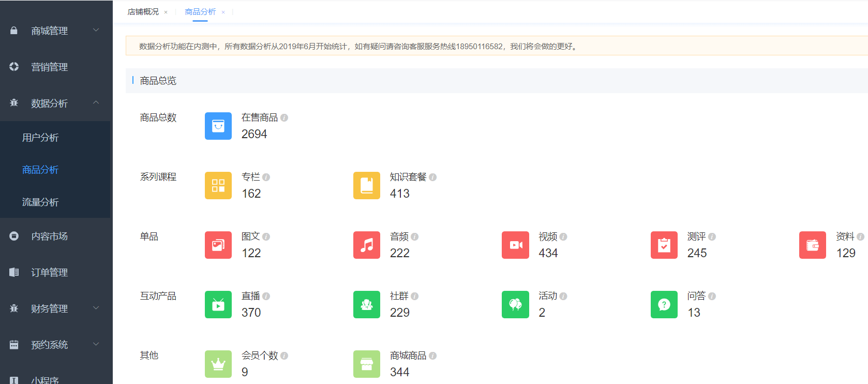The image size is (868, 384).
Task: Open 用户分析 in the sidebar
Action: (x=40, y=138)
